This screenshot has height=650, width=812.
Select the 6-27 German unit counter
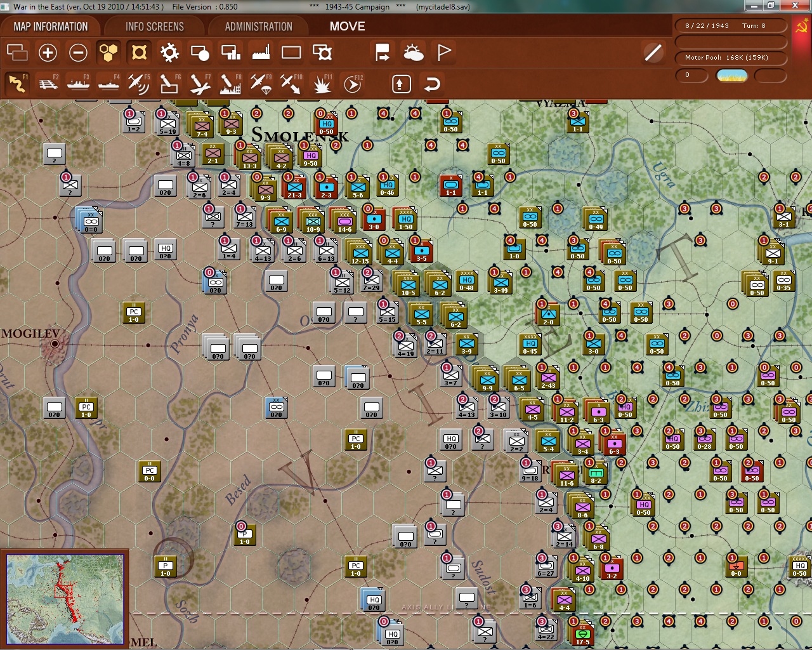point(546,566)
